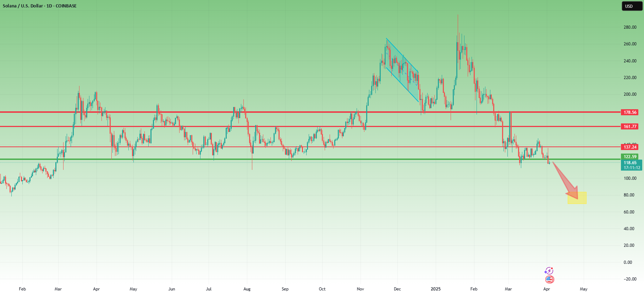
Task: Click the 137.24 red price label
Action: point(630,147)
